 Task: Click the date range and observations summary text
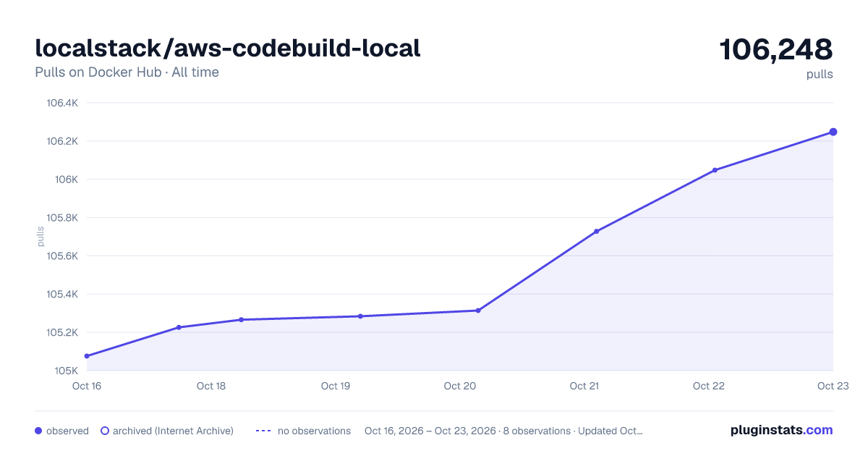click(x=503, y=431)
